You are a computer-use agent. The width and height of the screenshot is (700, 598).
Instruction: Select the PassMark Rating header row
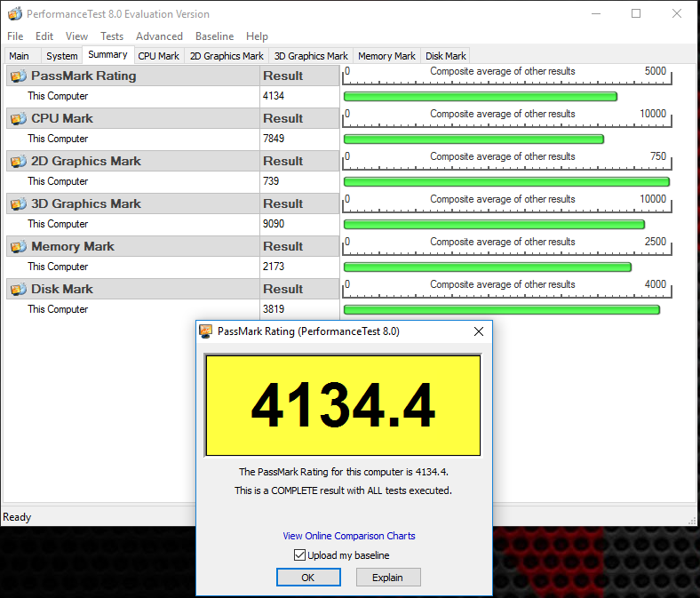coord(133,76)
